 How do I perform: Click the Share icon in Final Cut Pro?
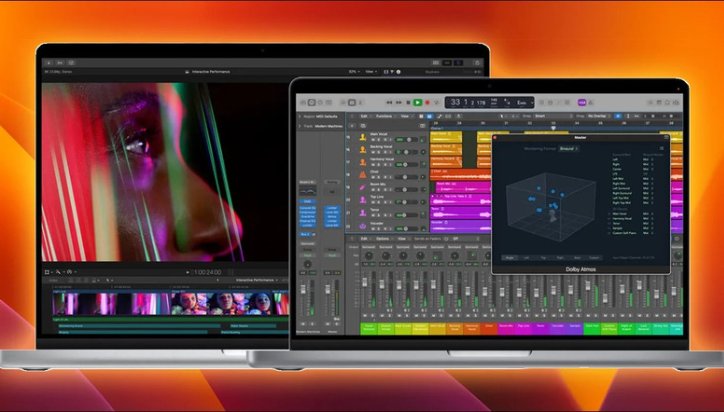coord(477,63)
